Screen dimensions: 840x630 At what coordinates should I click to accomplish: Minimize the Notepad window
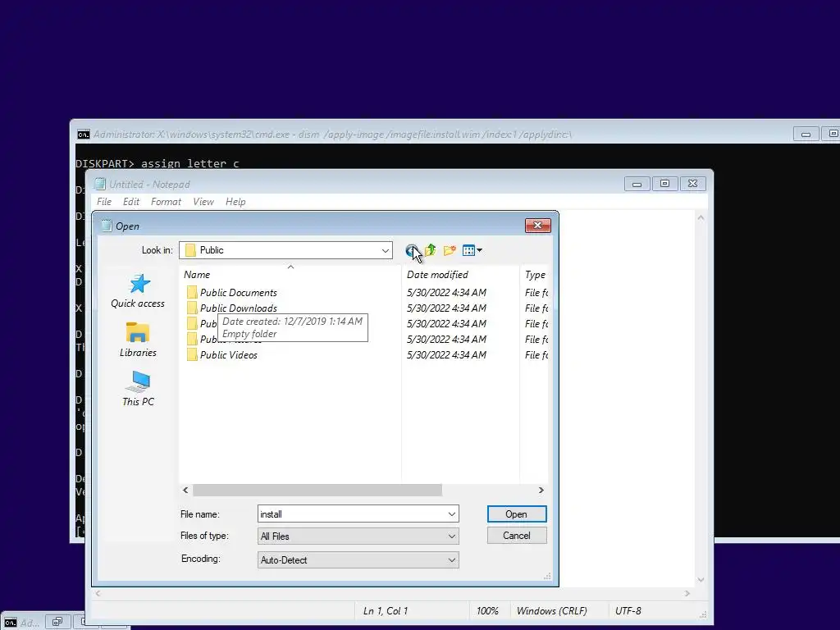click(x=637, y=184)
